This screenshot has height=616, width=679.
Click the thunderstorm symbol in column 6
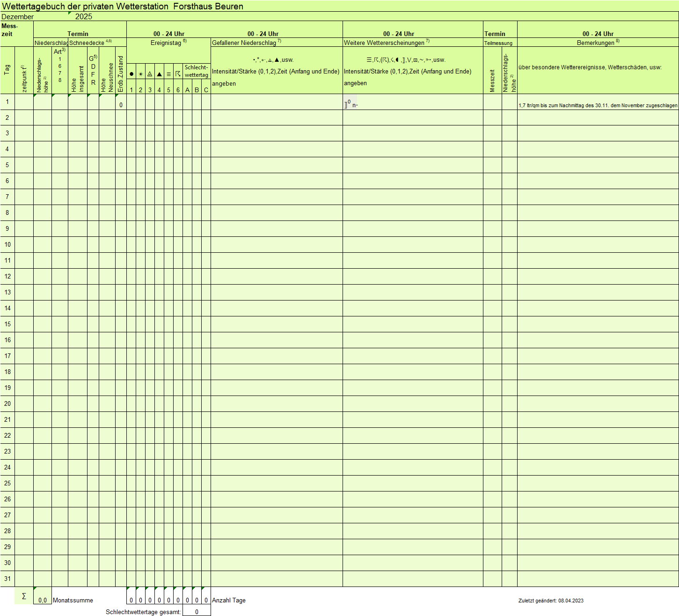click(178, 74)
